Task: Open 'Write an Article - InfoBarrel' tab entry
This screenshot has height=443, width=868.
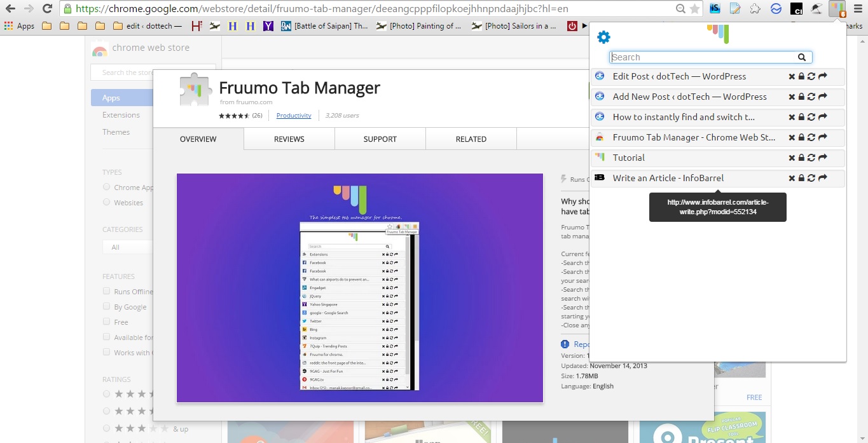Action: click(x=668, y=178)
